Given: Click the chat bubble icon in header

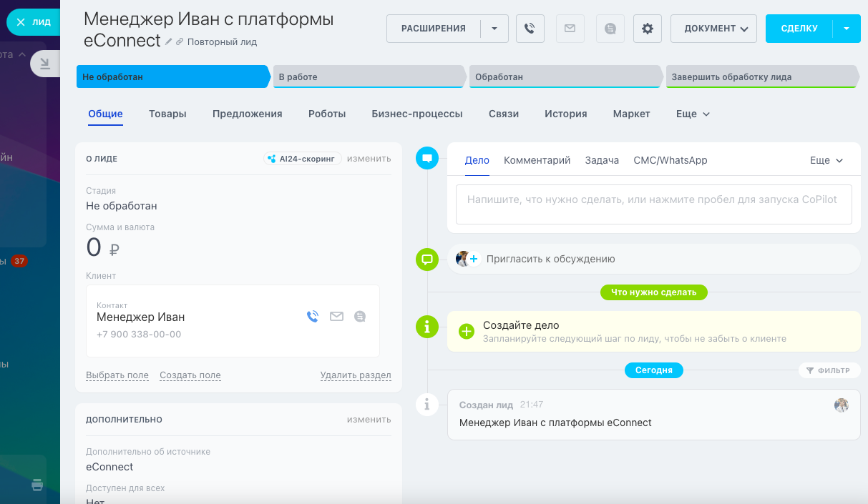Looking at the screenshot, I should (x=610, y=29).
